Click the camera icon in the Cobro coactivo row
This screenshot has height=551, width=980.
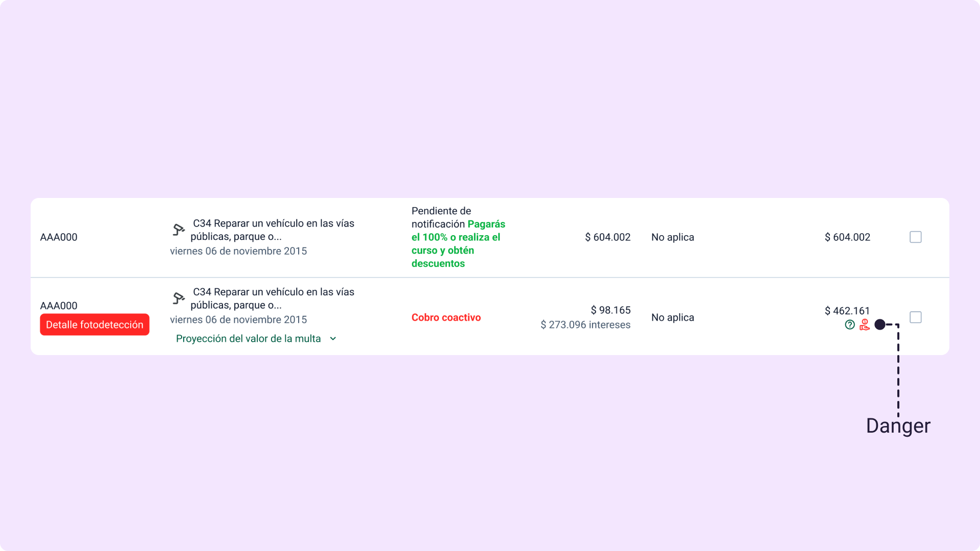[178, 298]
